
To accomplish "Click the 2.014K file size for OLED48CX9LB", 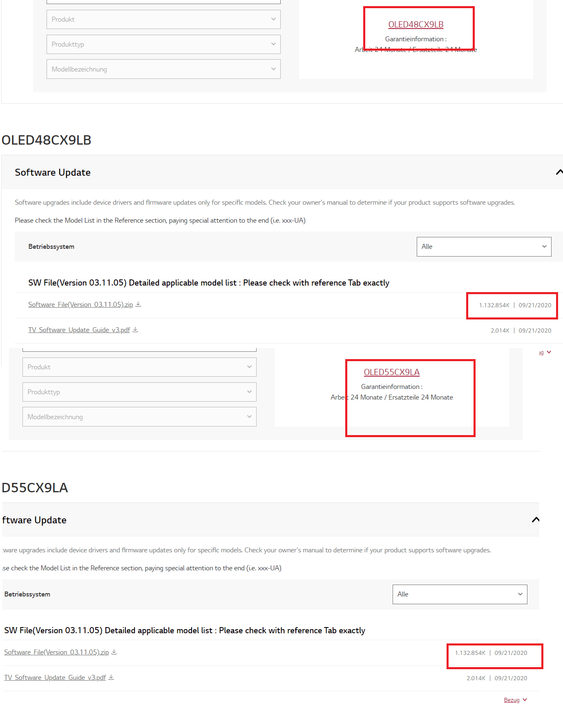I will tap(500, 331).
